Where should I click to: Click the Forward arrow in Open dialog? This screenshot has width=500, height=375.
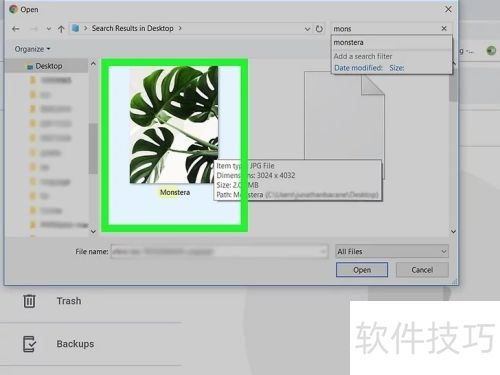point(34,29)
